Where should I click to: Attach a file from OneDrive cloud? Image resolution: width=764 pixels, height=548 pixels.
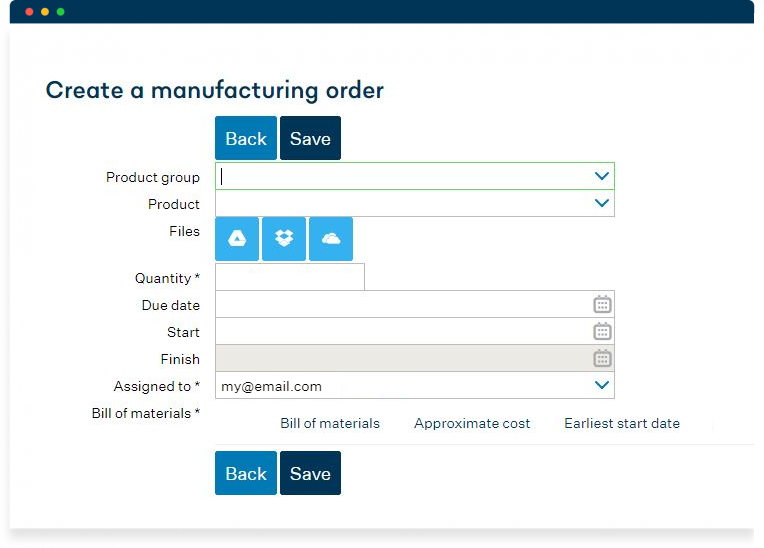[x=331, y=239]
